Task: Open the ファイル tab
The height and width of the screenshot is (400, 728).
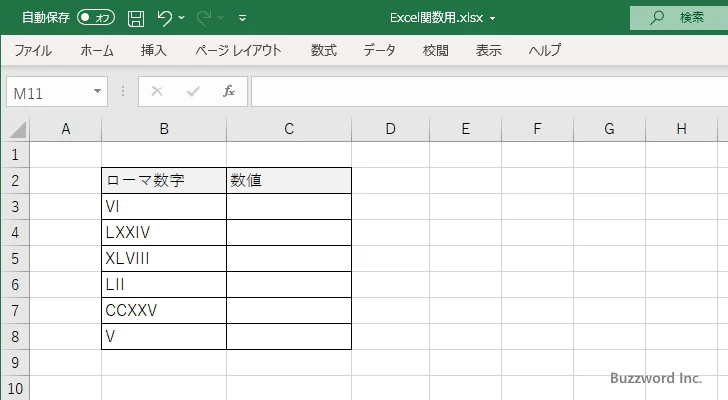Action: click(x=33, y=50)
